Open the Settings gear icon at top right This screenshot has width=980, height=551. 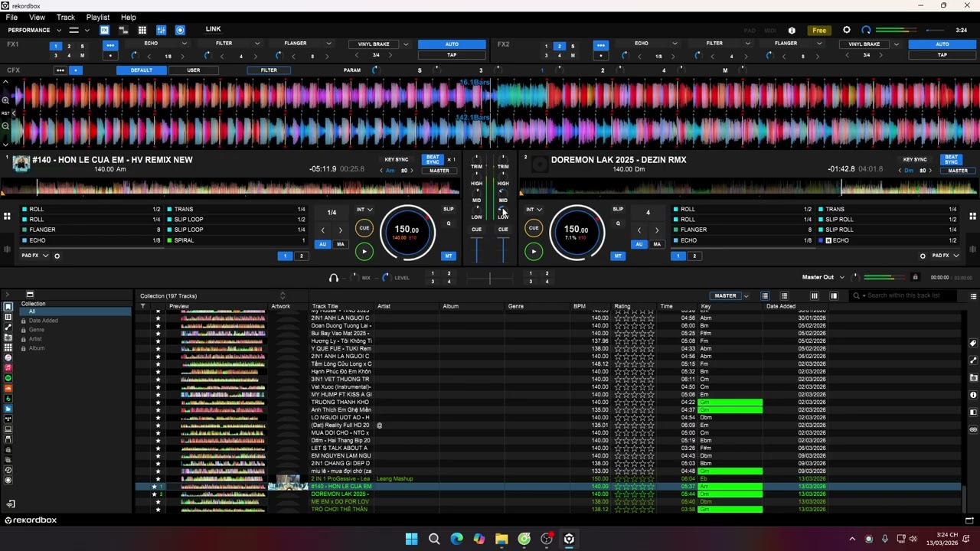click(846, 30)
